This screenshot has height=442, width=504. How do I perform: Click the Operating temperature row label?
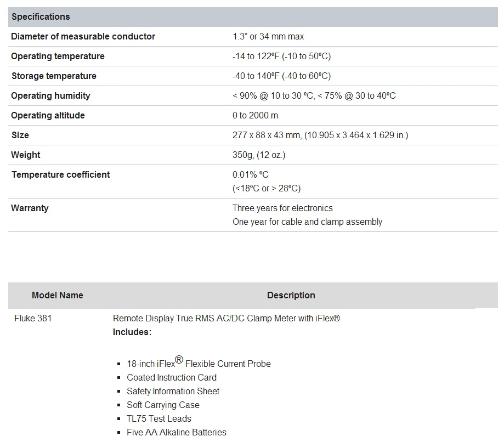(x=58, y=56)
